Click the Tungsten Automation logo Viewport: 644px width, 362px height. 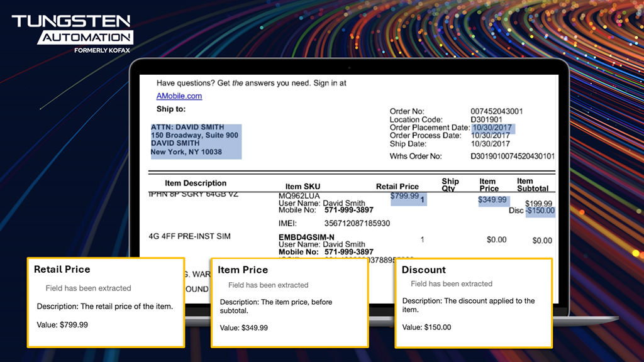[71, 31]
